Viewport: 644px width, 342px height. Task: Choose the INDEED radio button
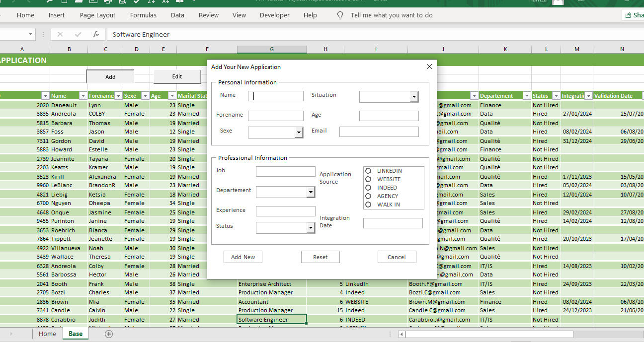(x=368, y=188)
